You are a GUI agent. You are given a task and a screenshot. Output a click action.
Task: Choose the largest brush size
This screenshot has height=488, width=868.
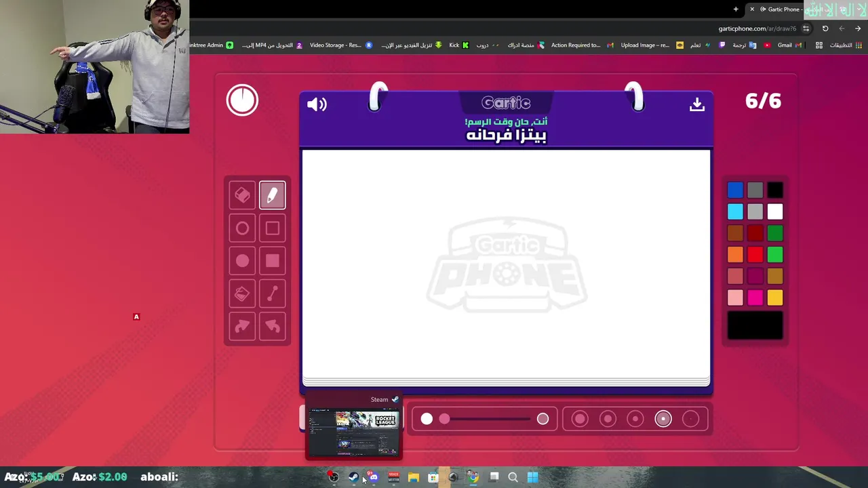pyautogui.click(x=580, y=419)
